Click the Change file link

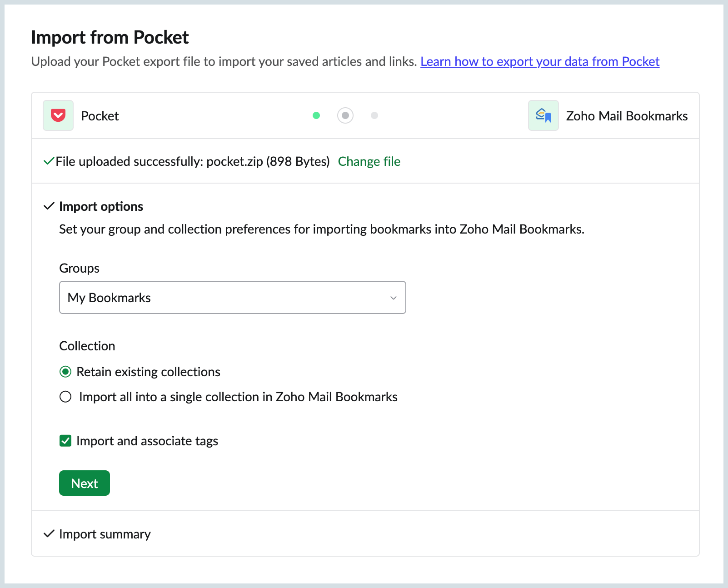pos(369,161)
